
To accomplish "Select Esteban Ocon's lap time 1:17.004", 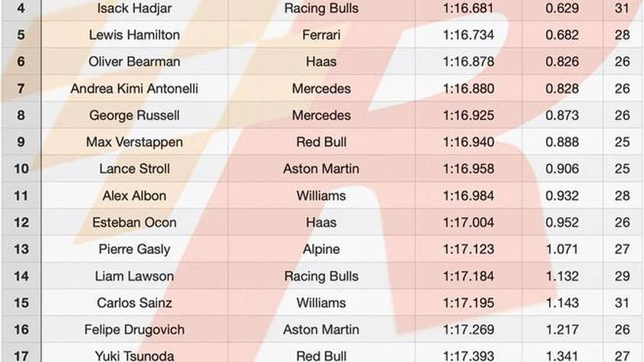I will tap(468, 222).
